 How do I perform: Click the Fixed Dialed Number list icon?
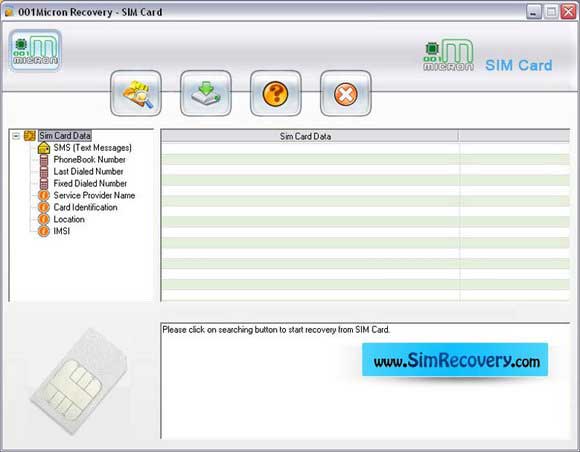click(x=44, y=184)
